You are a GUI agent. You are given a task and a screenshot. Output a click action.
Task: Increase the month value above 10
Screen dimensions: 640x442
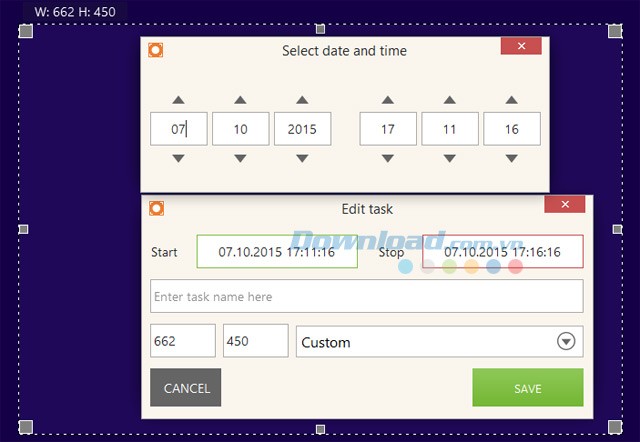point(240,100)
